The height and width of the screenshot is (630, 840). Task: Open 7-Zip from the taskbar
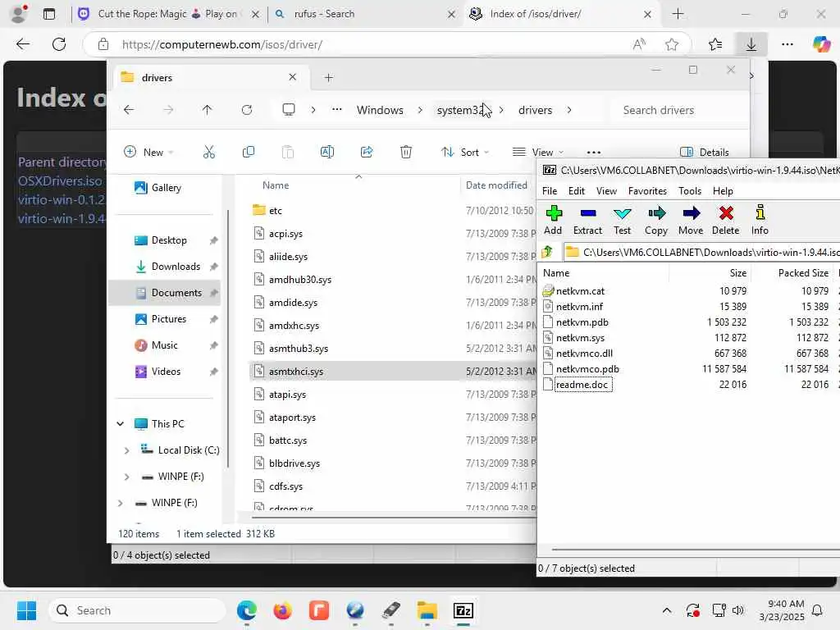pos(463,610)
